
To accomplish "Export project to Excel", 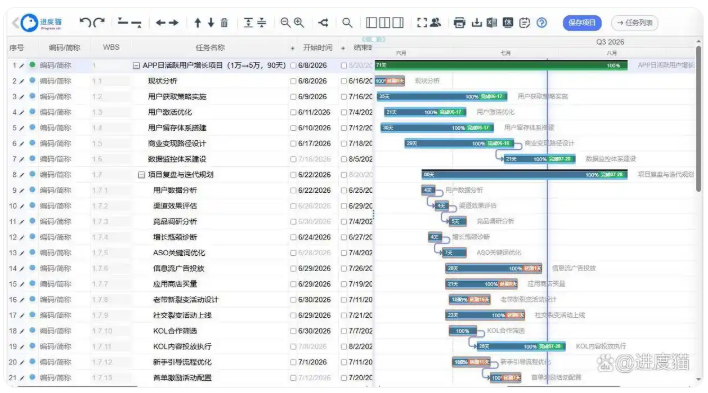I will click(492, 23).
